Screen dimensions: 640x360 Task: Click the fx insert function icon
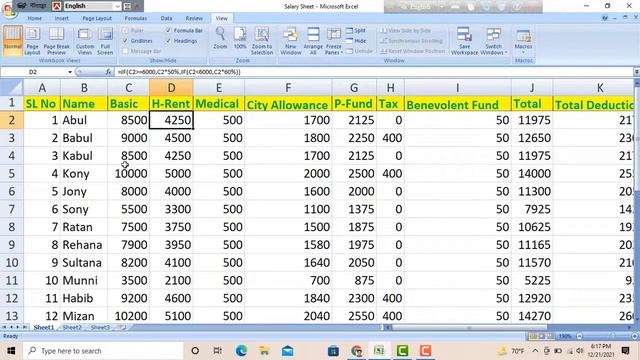[x=108, y=72]
